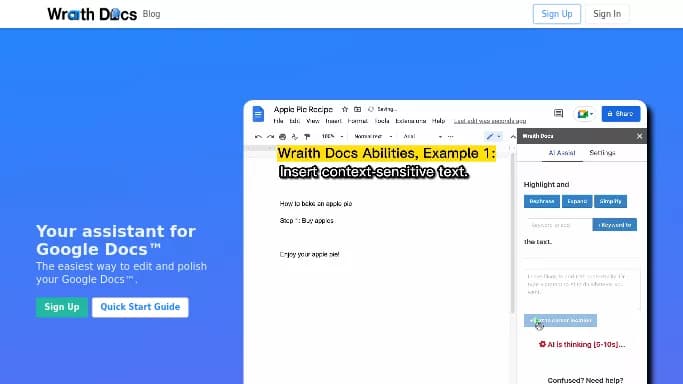The height and width of the screenshot is (384, 683).
Task: Open the Quick Start Guide
Action: tap(140, 307)
